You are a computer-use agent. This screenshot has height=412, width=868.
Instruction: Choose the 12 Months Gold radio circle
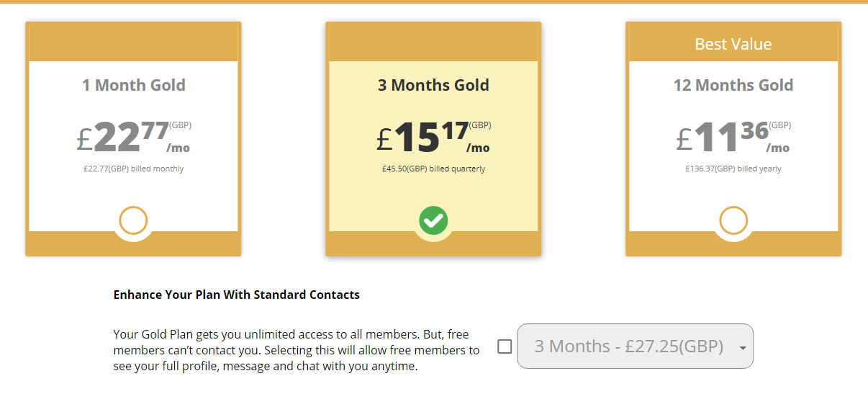[733, 220]
